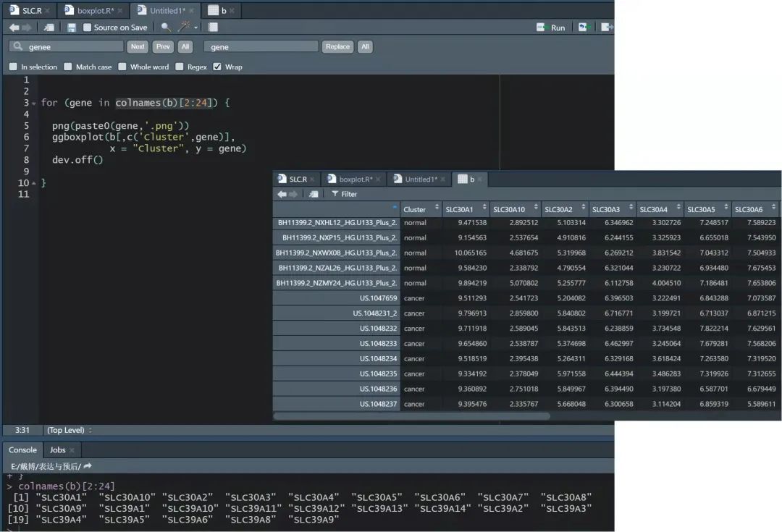Viewport: 782px width, 532px height.
Task: Enable the Match case option
Action: (68, 67)
